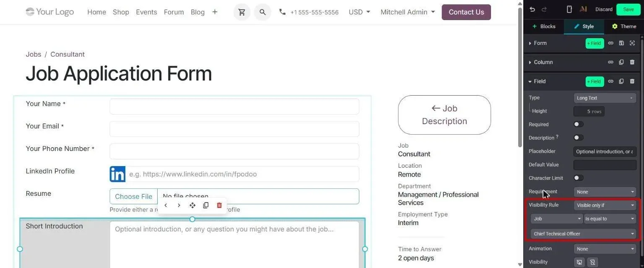The image size is (644, 268).
Task: Toggle the Required switch
Action: pyautogui.click(x=579, y=125)
